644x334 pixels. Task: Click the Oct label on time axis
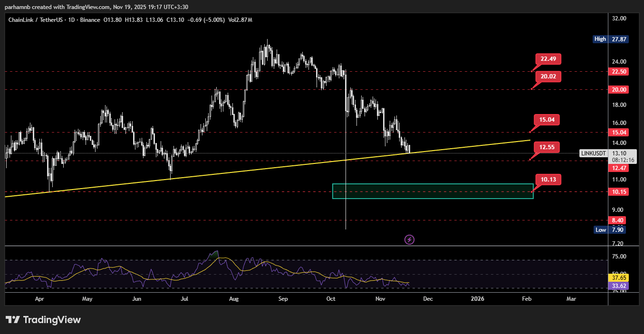pyautogui.click(x=331, y=299)
